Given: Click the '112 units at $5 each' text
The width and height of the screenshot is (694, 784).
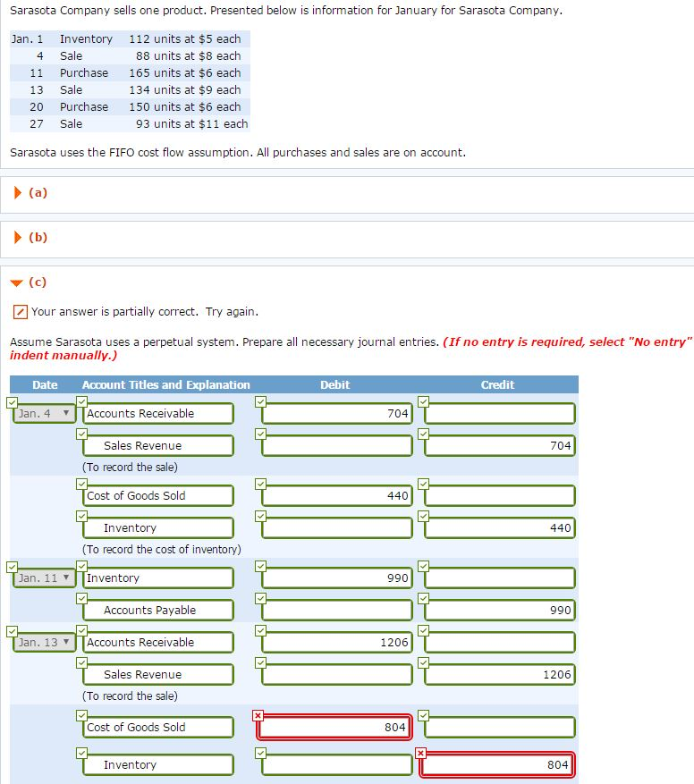Looking at the screenshot, I should [x=184, y=39].
